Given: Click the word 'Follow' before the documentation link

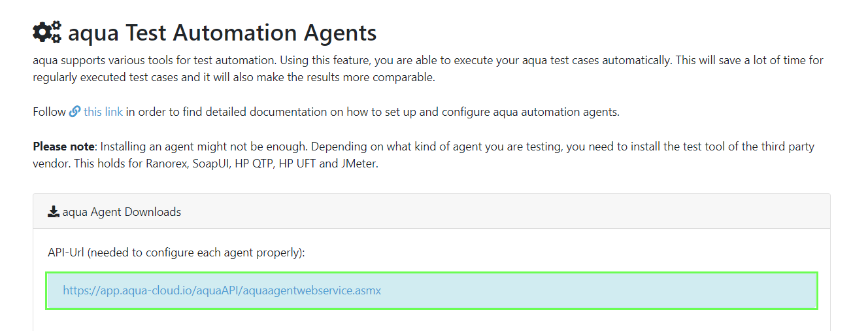Looking at the screenshot, I should (x=49, y=112).
